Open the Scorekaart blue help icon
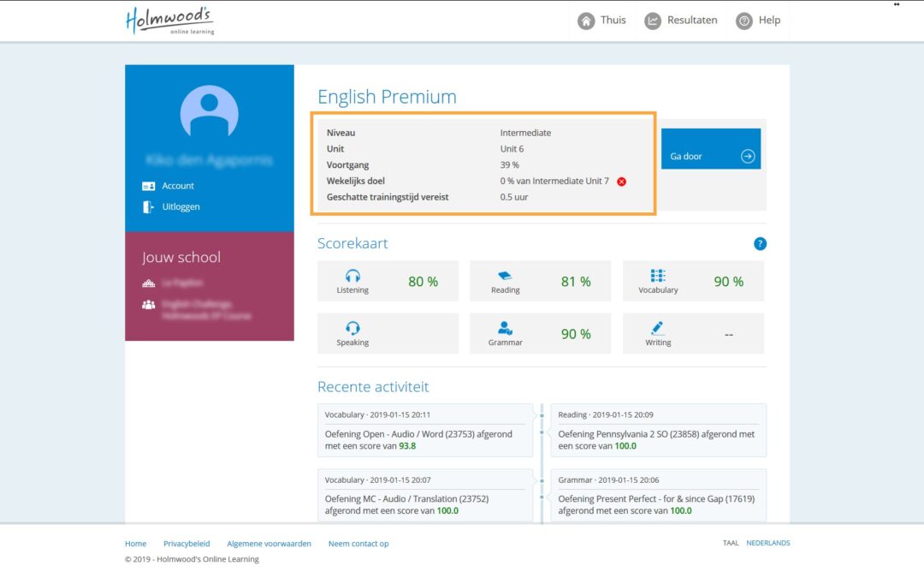Viewport: 924px width, 578px height. (761, 243)
